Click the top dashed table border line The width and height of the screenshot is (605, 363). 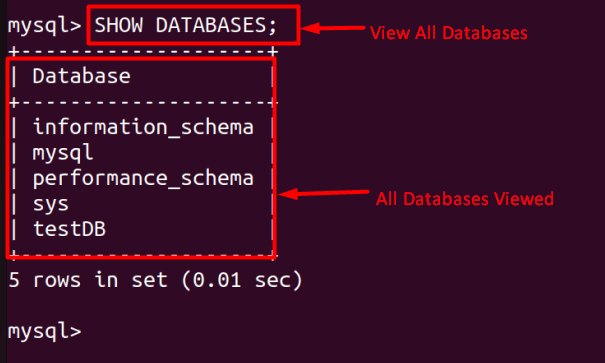(143, 51)
